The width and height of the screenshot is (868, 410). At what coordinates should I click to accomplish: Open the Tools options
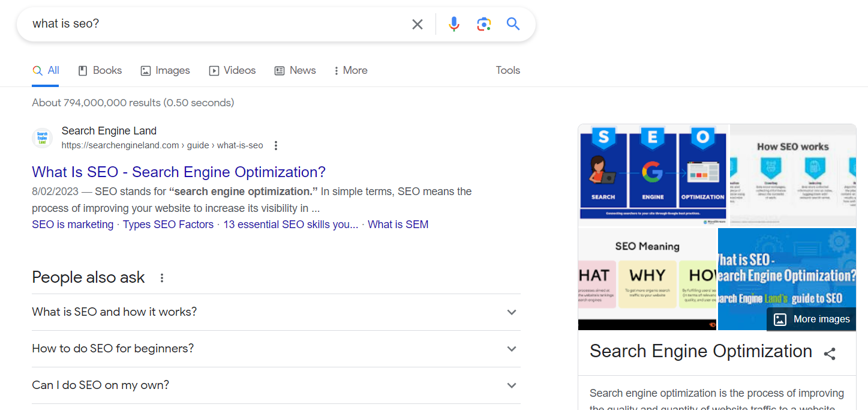[x=508, y=70]
